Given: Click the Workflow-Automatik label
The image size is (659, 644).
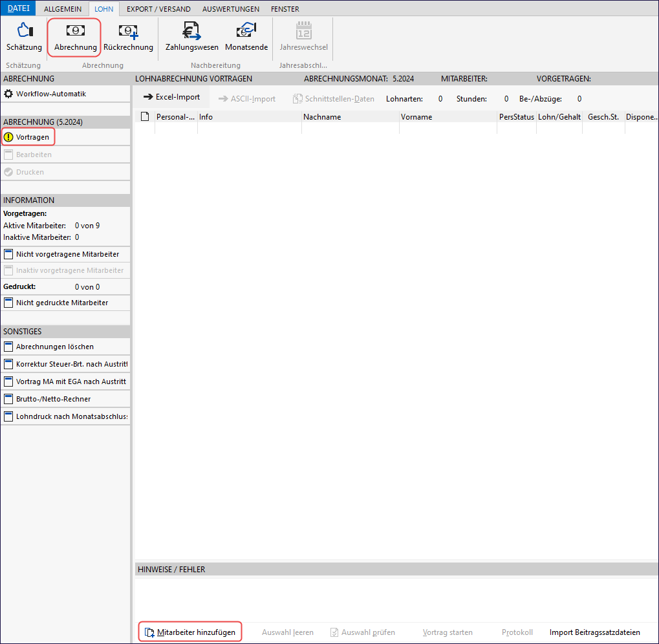Looking at the screenshot, I should (51, 94).
